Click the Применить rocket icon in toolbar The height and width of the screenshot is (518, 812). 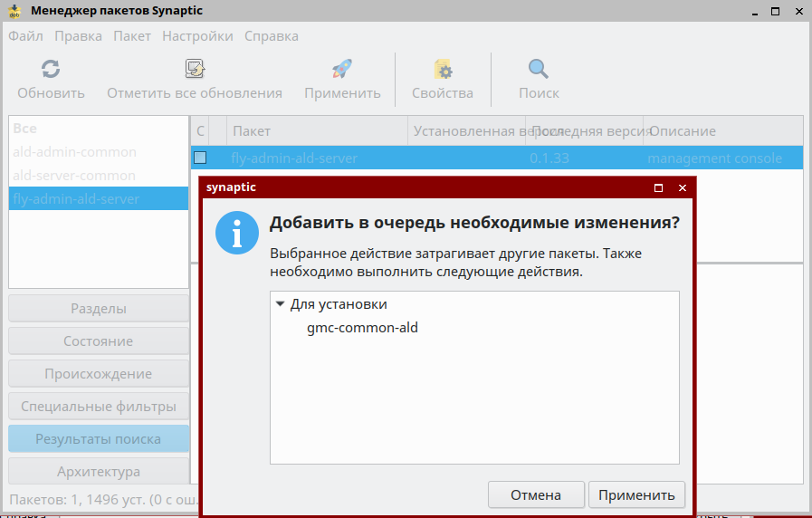tap(342, 69)
